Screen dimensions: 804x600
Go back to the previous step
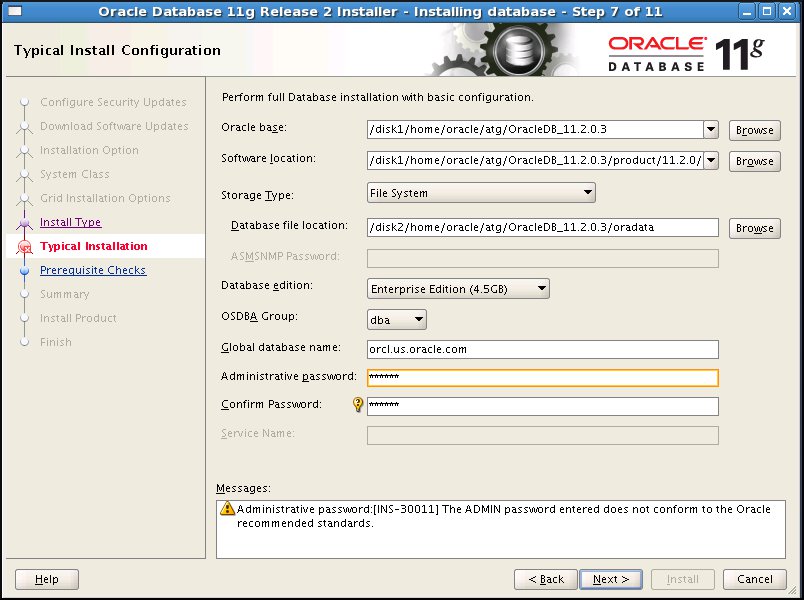545,579
